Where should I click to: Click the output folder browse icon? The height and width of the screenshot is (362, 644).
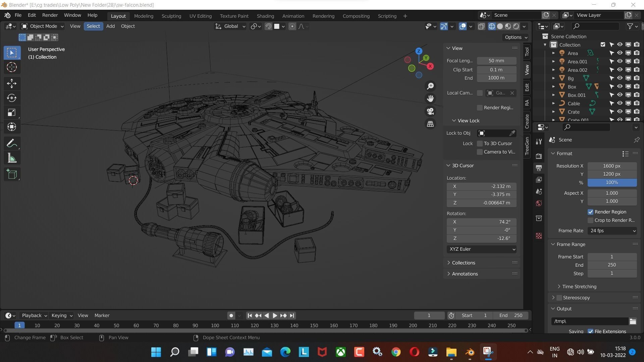(x=633, y=321)
